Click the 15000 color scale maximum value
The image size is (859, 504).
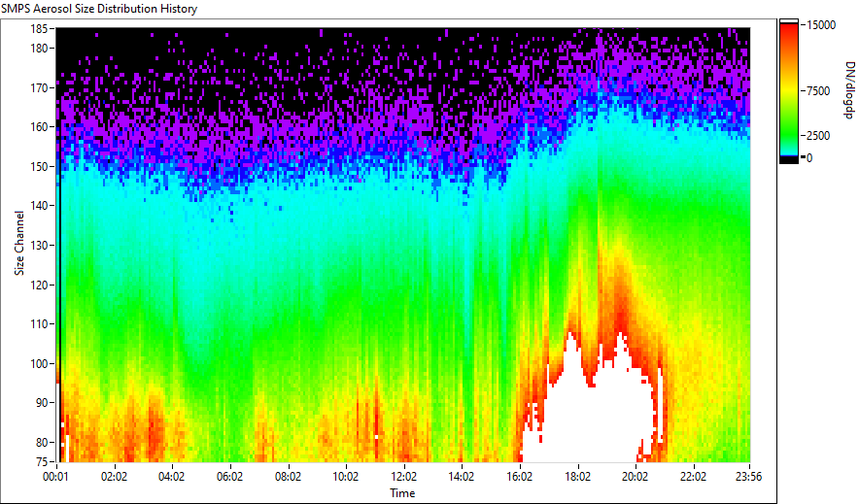(821, 25)
